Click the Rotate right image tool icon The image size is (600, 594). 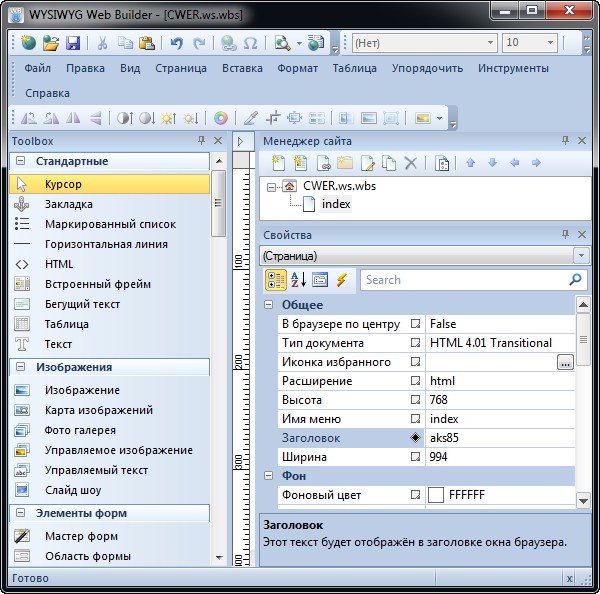(x=51, y=118)
